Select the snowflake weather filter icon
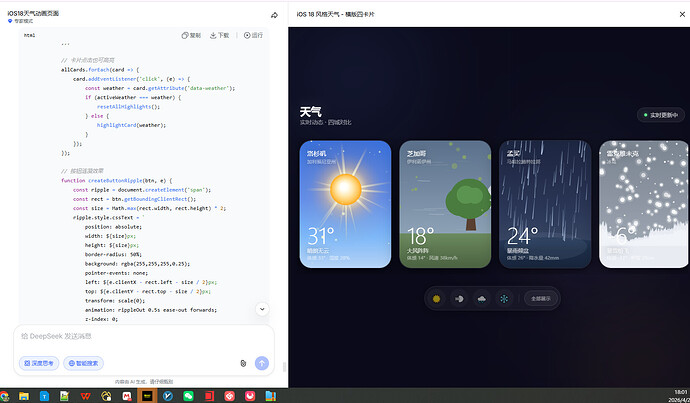690x403 pixels. coord(504,299)
